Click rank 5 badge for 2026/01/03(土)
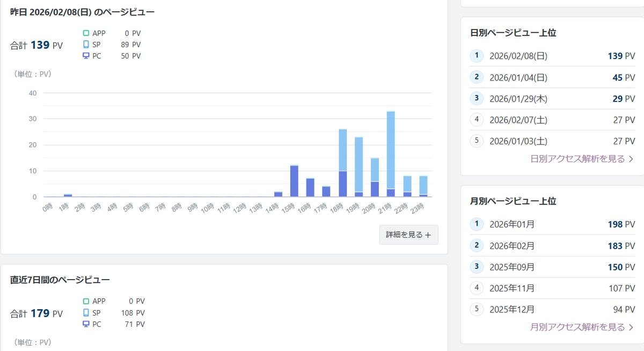The height and width of the screenshot is (351, 644). 477,141
